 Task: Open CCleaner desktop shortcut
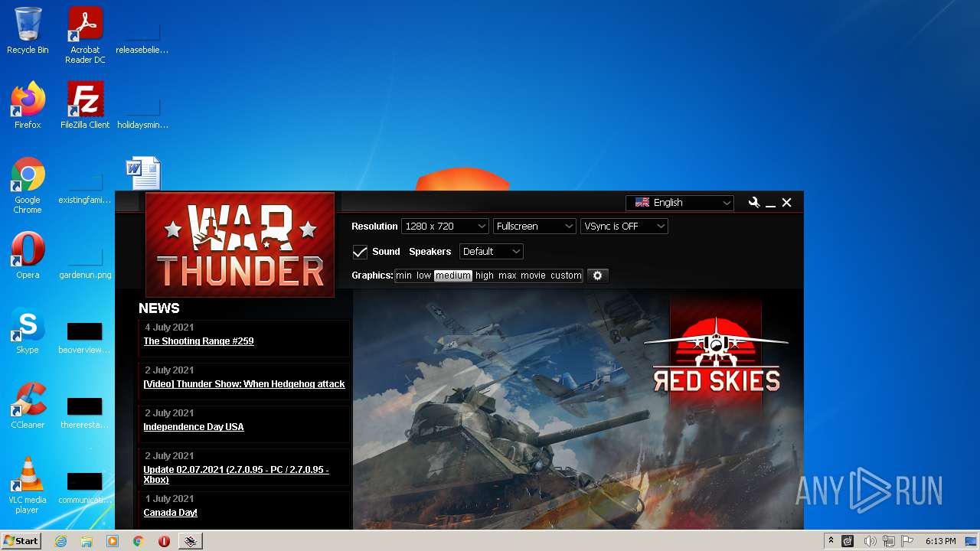click(28, 406)
